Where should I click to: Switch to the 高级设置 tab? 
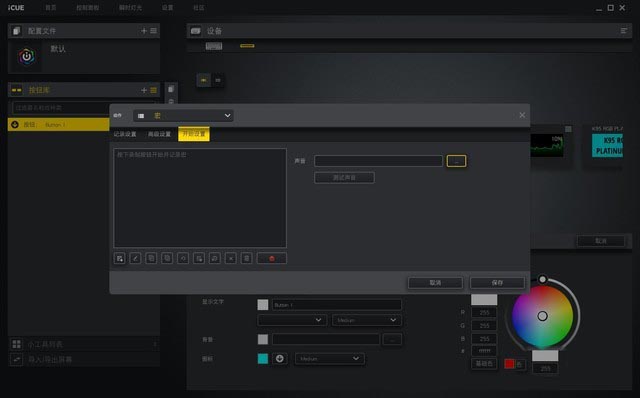159,134
